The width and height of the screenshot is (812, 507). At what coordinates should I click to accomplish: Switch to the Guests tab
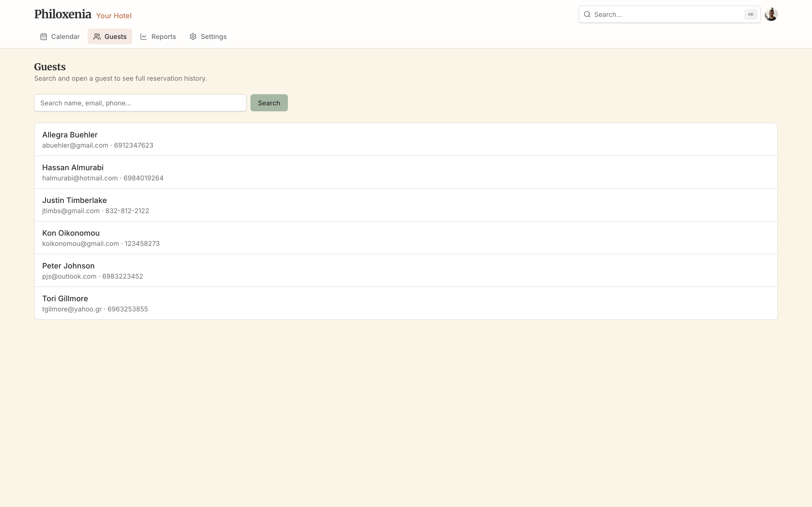tap(110, 37)
